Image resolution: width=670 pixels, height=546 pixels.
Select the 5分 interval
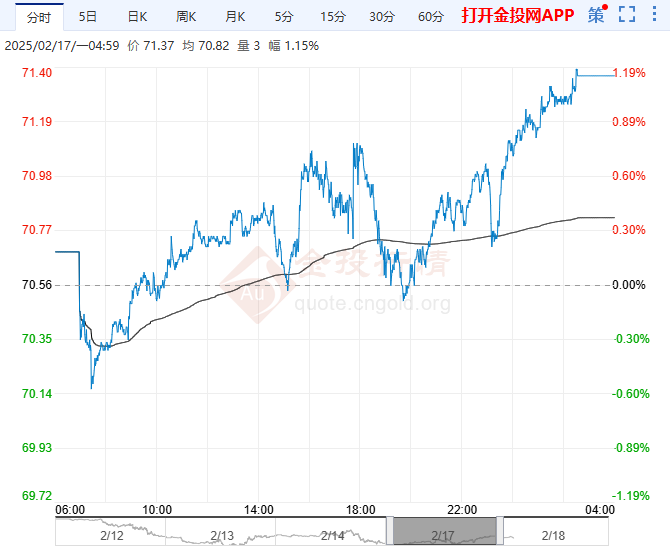click(284, 16)
